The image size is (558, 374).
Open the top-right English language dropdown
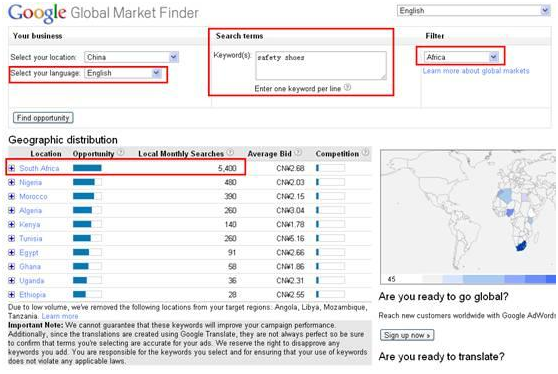[x=474, y=11]
